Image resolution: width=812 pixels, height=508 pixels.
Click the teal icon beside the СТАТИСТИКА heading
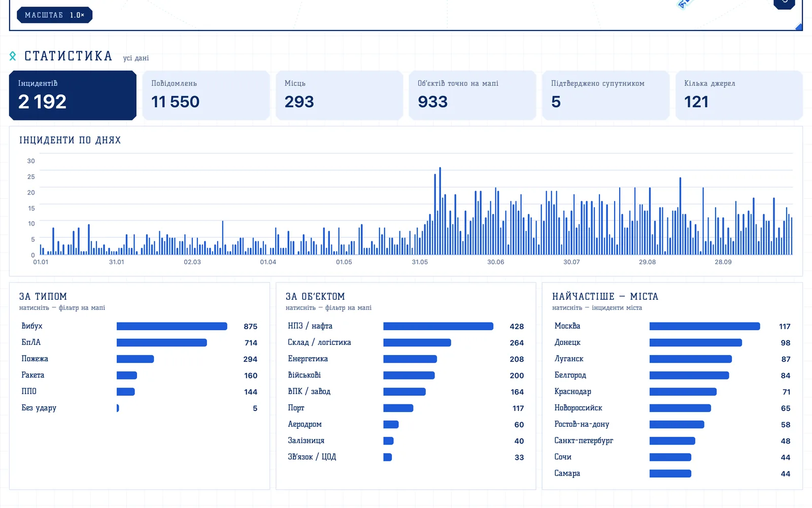[13, 56]
